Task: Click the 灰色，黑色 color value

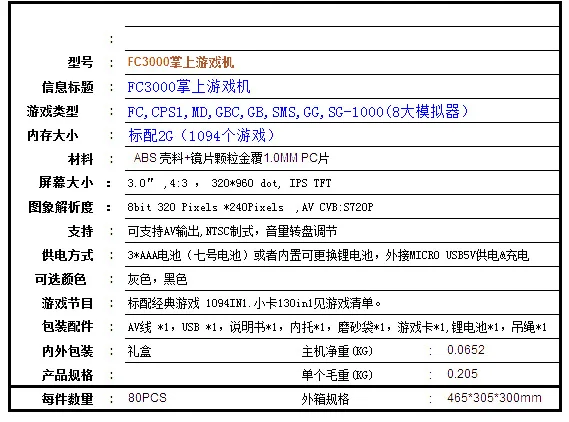Action: [157, 279]
